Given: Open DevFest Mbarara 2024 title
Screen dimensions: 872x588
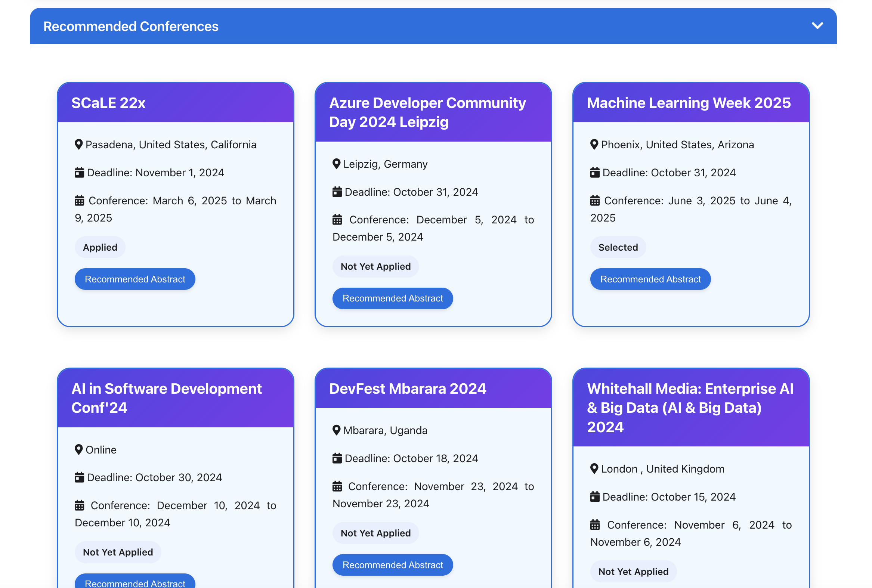Looking at the screenshot, I should click(408, 389).
